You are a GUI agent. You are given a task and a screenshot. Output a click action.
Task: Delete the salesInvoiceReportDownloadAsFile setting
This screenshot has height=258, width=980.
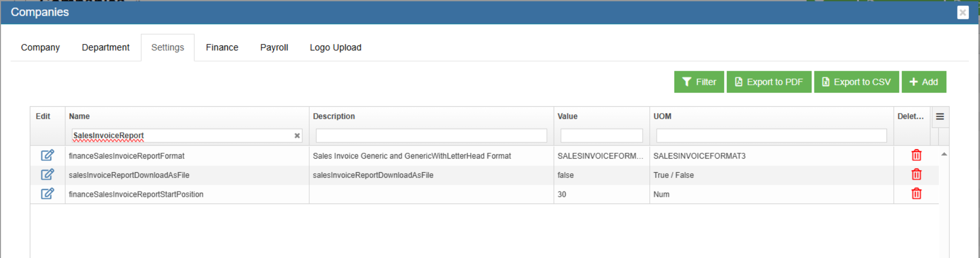click(x=916, y=175)
